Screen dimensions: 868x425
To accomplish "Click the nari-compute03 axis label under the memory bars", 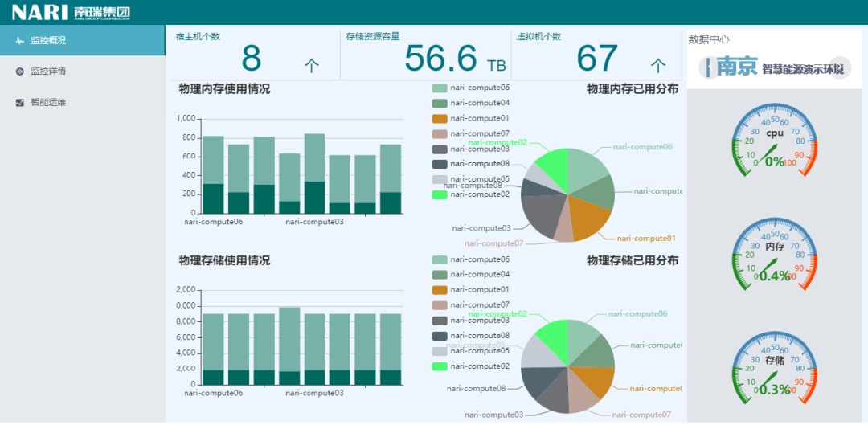I will pyautogui.click(x=314, y=222).
